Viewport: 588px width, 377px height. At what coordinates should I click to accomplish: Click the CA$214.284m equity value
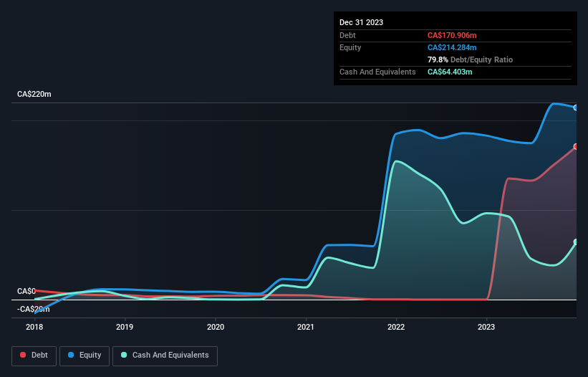tap(452, 47)
